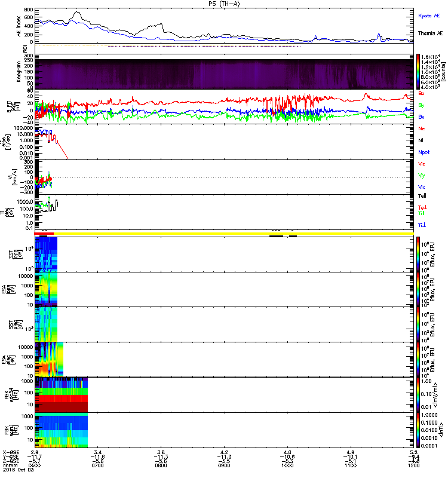Screen dimensions: 448x478
Task: Click the 1000 time tick label
Action: pos(287,465)
